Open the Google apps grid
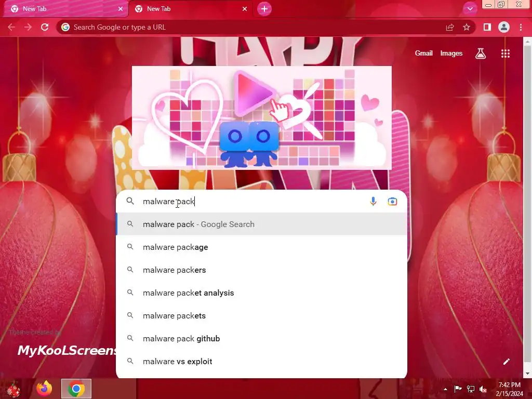This screenshot has height=399, width=532. tap(506, 54)
